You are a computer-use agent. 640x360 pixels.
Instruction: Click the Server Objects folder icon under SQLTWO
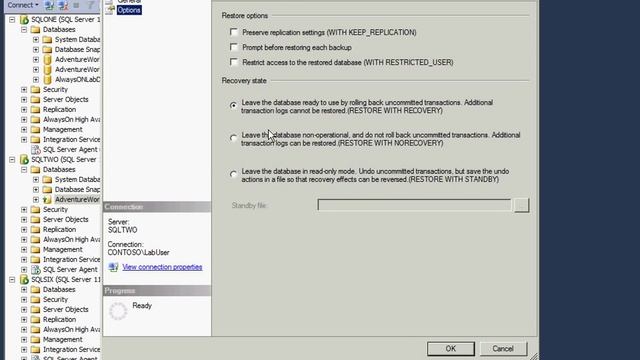(x=36, y=220)
